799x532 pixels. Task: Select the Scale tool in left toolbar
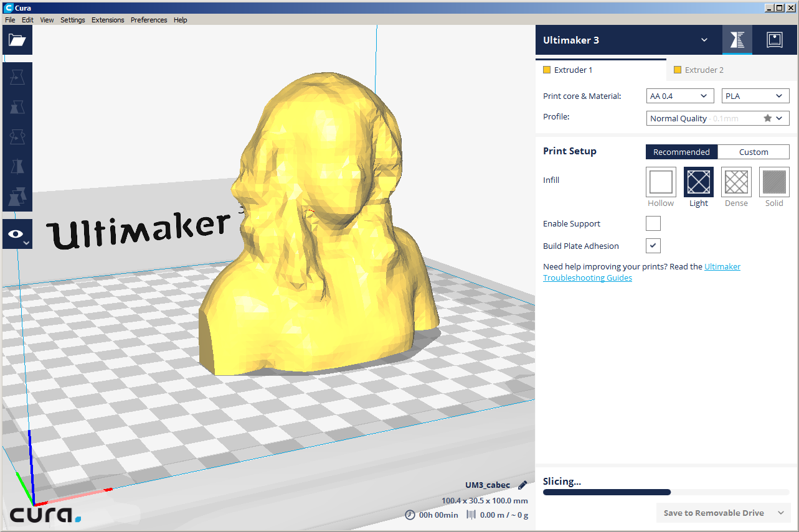click(x=17, y=107)
